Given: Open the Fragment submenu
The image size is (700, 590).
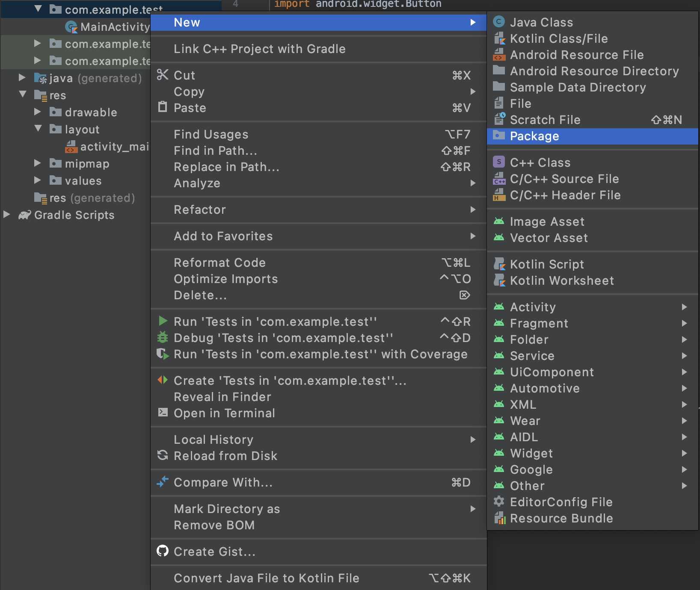Looking at the screenshot, I should 592,323.
